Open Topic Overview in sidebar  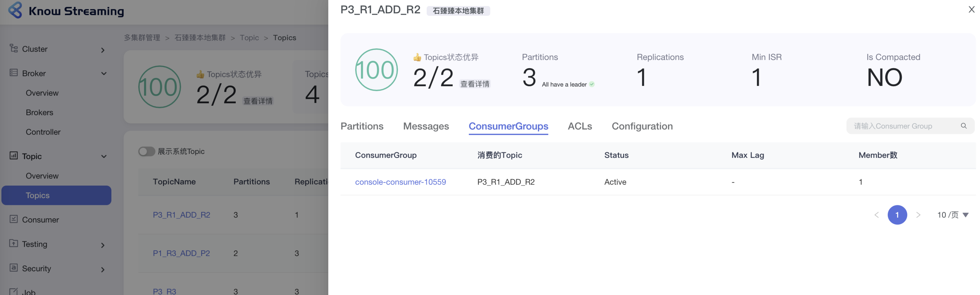click(42, 176)
